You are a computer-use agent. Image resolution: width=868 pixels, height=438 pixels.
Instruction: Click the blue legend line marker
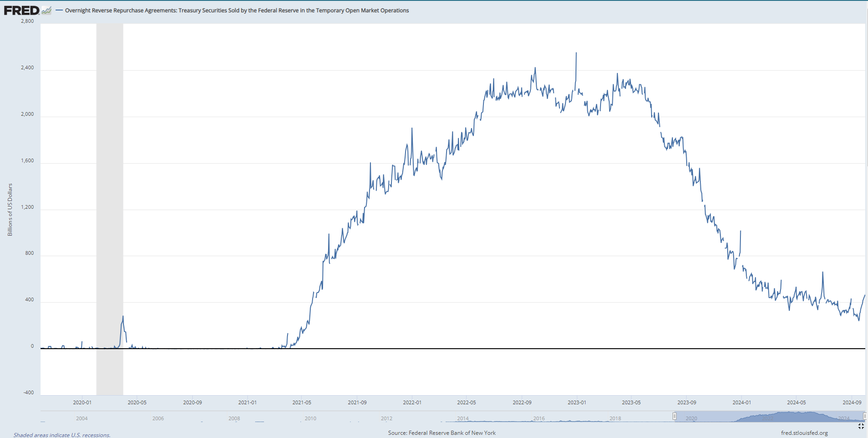click(59, 10)
